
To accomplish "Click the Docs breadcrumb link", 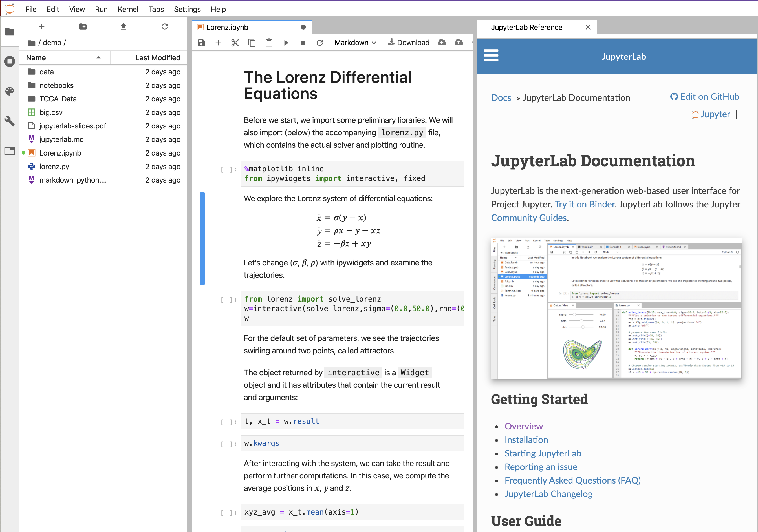I will (x=501, y=98).
